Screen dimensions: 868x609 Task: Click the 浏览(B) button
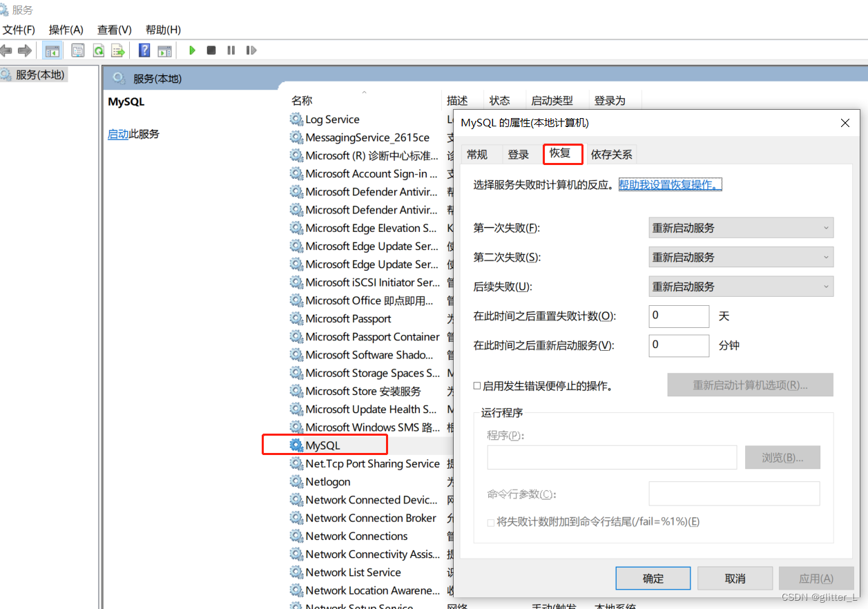782,457
